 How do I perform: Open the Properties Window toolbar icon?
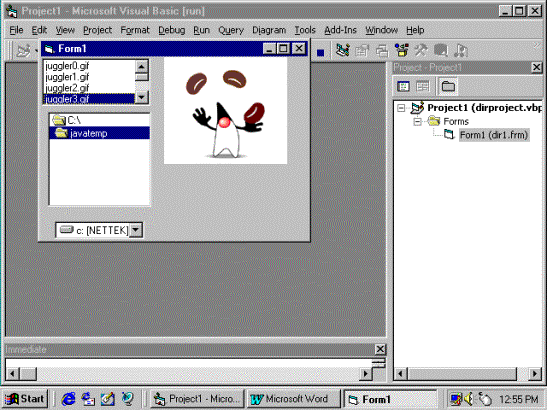[x=362, y=51]
